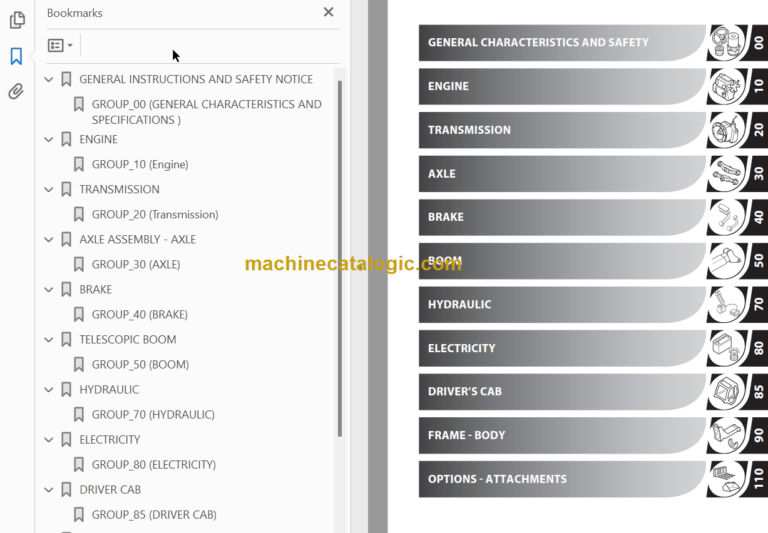Go to TELESCOPIC BOOM bookmark
The width and height of the screenshot is (768, 533).
pyautogui.click(x=128, y=339)
